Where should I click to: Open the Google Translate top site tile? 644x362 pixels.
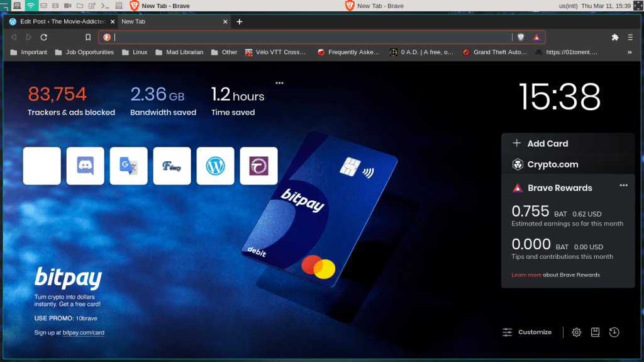(x=128, y=166)
